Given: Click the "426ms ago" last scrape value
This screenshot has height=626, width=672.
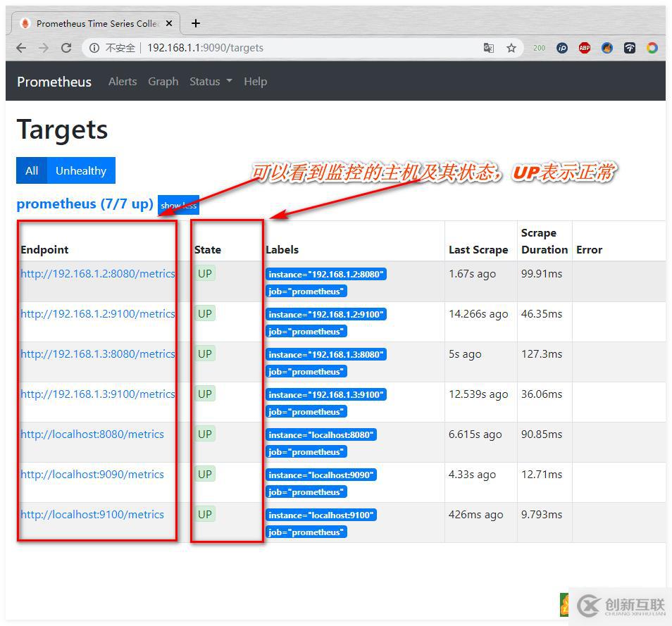Looking at the screenshot, I should 475,515.
